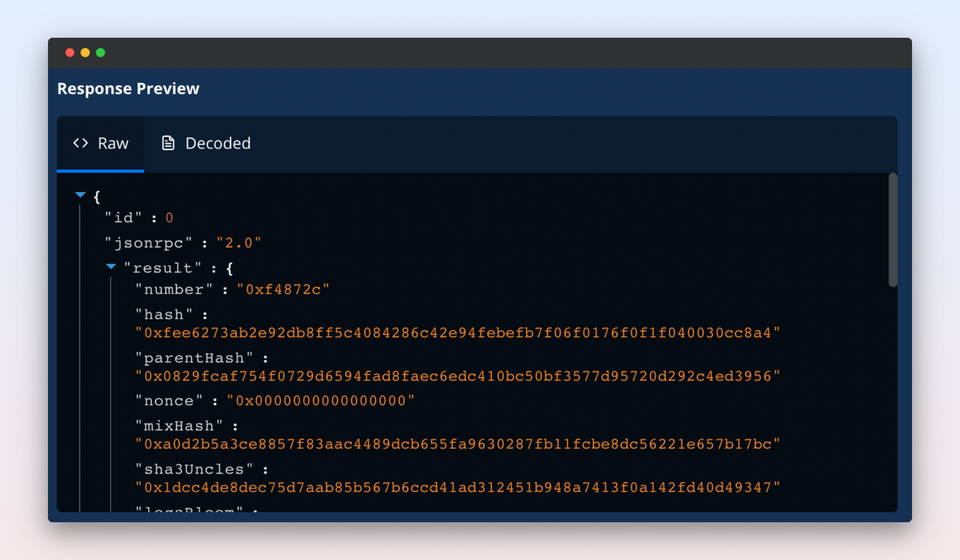Click the "nonce" value of zeros
Screen dimensions: 960x560
(x=320, y=401)
